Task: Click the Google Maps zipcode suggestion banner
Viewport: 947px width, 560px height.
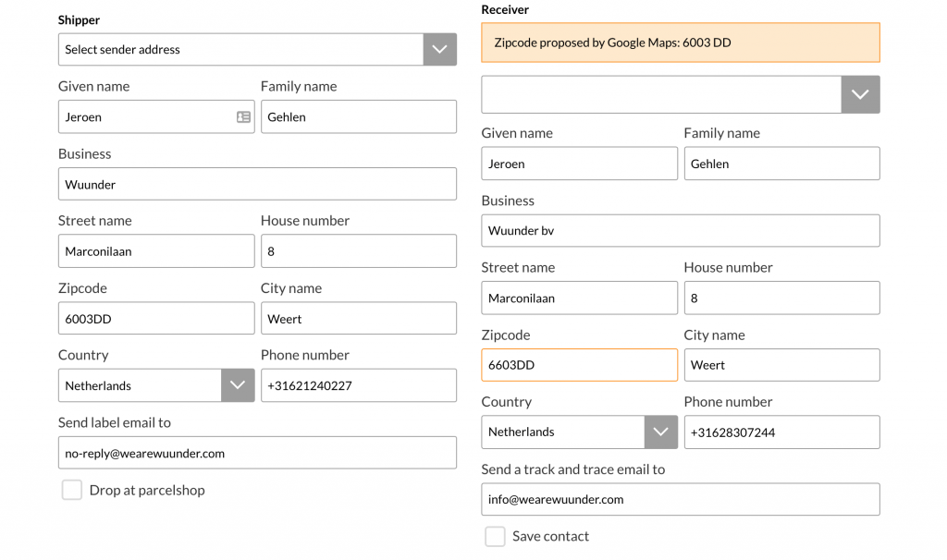Action: pyautogui.click(x=681, y=43)
